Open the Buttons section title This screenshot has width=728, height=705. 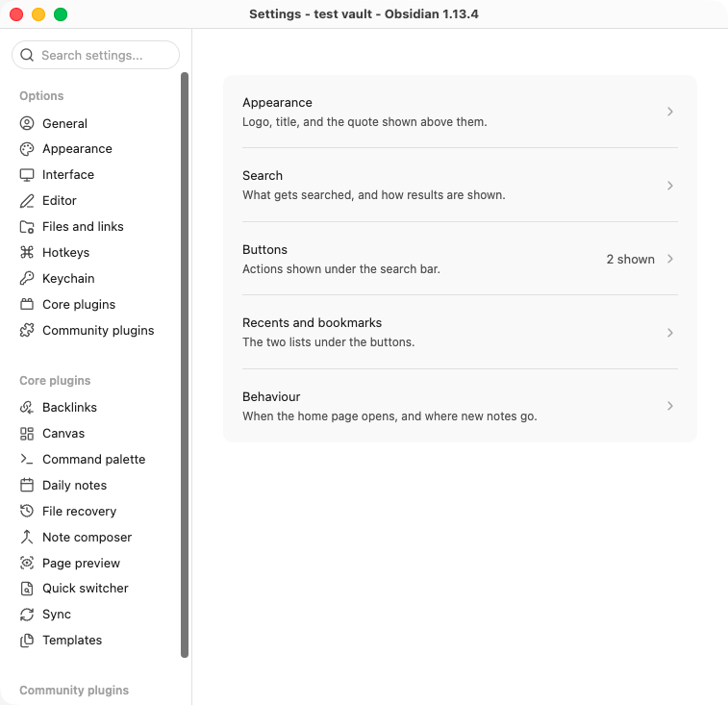(x=264, y=249)
